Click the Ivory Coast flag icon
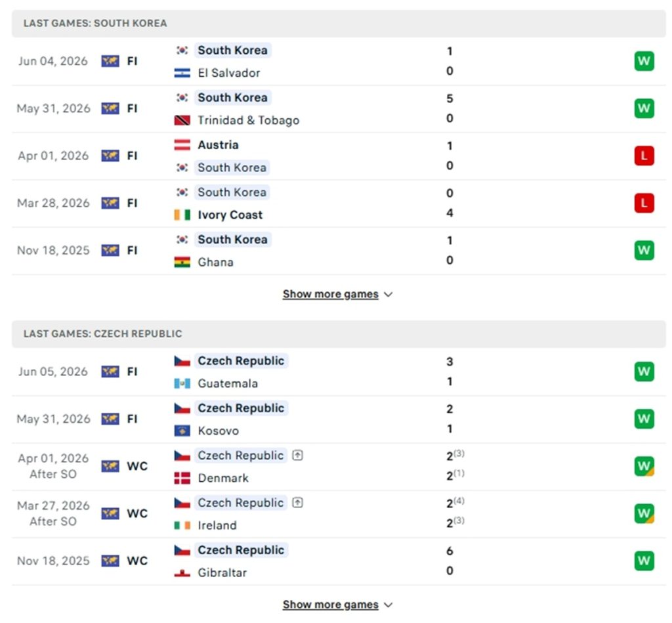Viewport: 672px width, 623px height. (182, 215)
